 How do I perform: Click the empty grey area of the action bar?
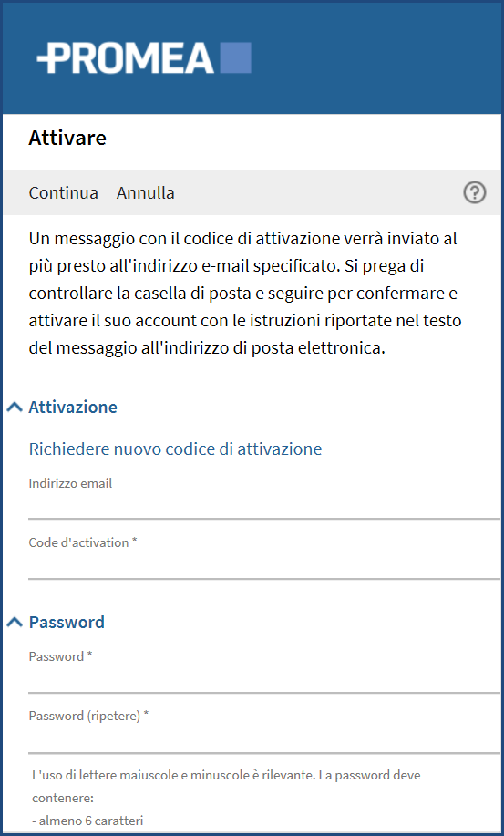tap(319, 192)
